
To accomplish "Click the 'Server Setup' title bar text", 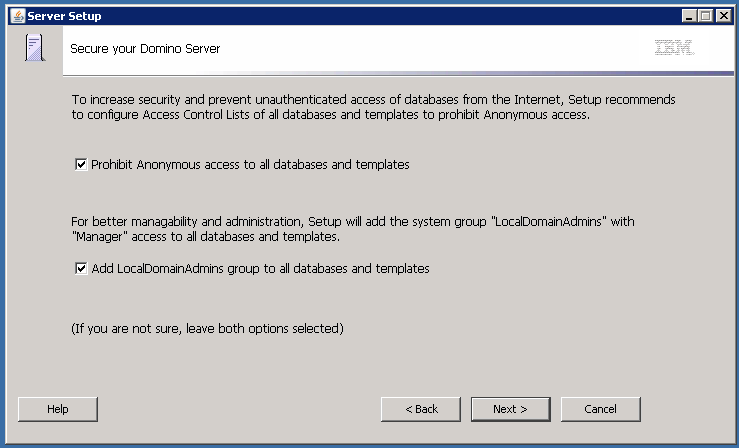I will pos(64,16).
